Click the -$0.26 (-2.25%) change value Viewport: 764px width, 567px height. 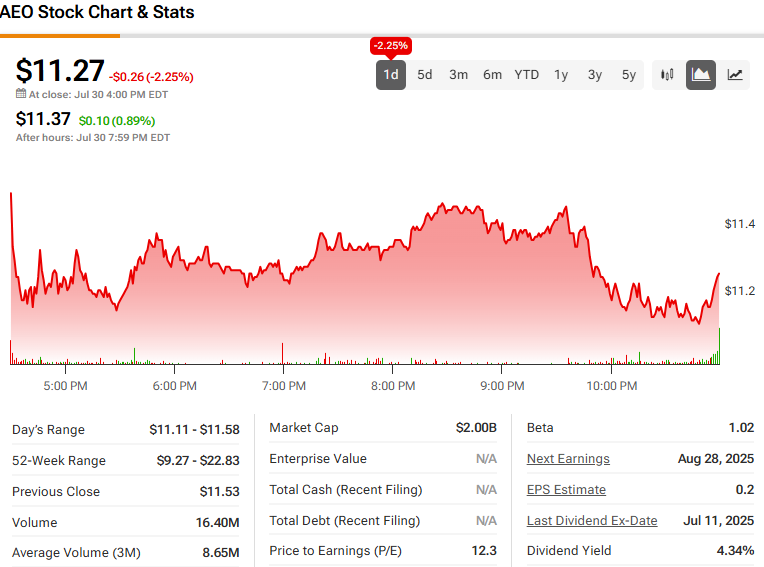point(151,77)
